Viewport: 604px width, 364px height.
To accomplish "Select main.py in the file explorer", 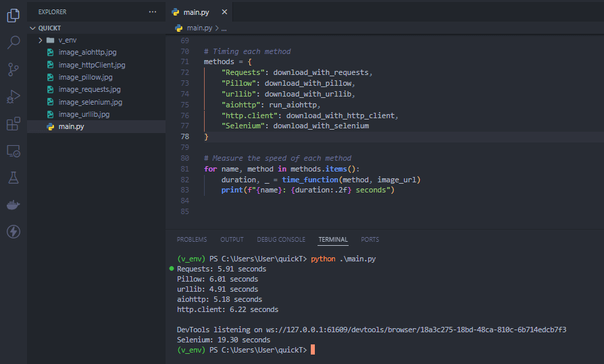I will [97, 126].
